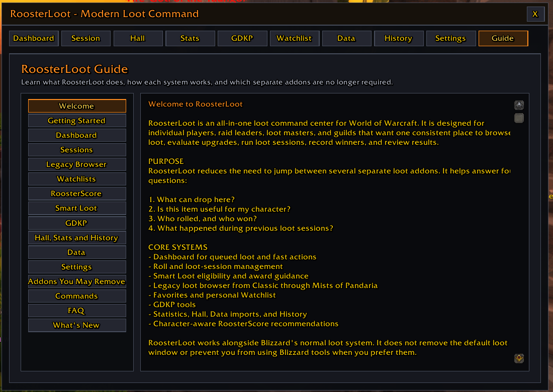Image resolution: width=553 pixels, height=392 pixels.
Task: Open the FAQ guide section
Action: pos(77,311)
